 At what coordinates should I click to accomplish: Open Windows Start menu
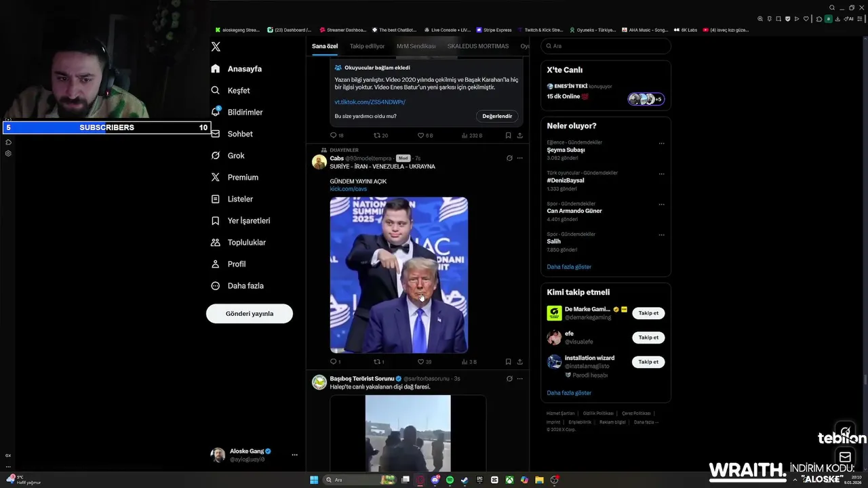(x=314, y=480)
